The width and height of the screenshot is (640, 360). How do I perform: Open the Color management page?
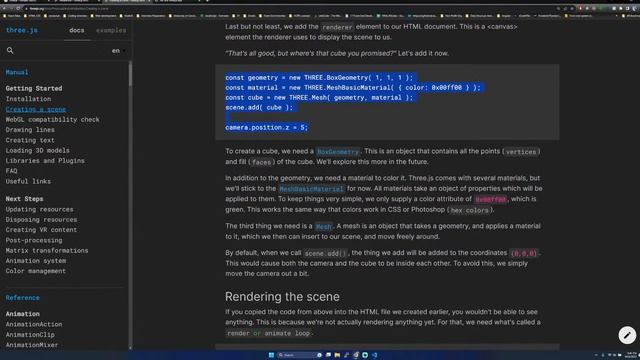pyautogui.click(x=36, y=271)
